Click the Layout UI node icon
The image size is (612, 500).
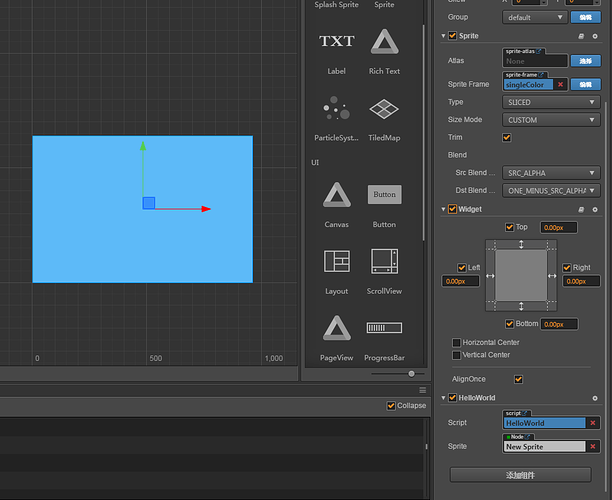[336, 261]
